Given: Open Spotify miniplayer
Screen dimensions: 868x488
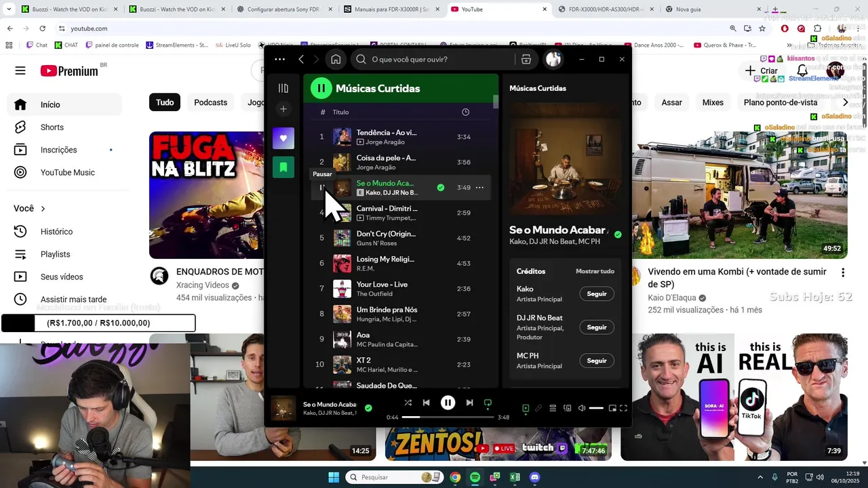Looking at the screenshot, I should (x=612, y=408).
